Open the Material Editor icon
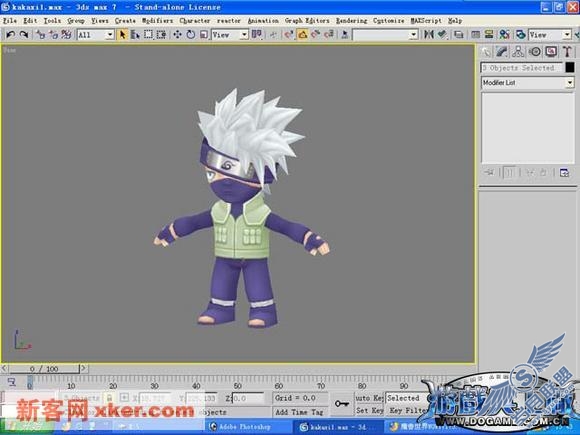Image resolution: width=580 pixels, height=435 pixels. pyautogui.click(x=505, y=35)
